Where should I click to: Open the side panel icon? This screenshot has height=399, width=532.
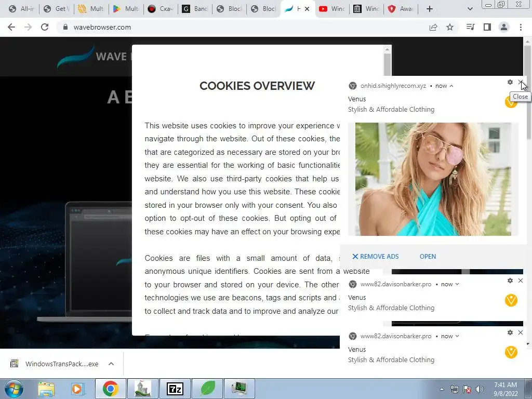click(487, 27)
